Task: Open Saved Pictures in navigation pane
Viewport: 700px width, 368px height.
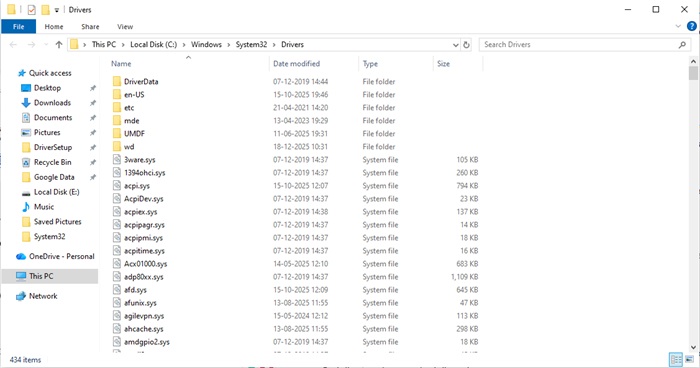Action: (58, 222)
